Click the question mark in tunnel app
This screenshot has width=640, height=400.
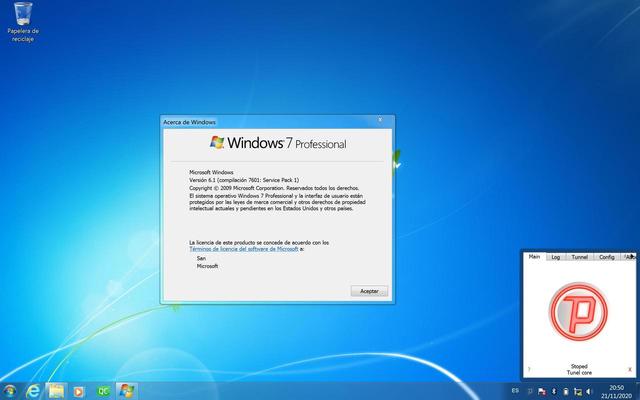(529, 370)
